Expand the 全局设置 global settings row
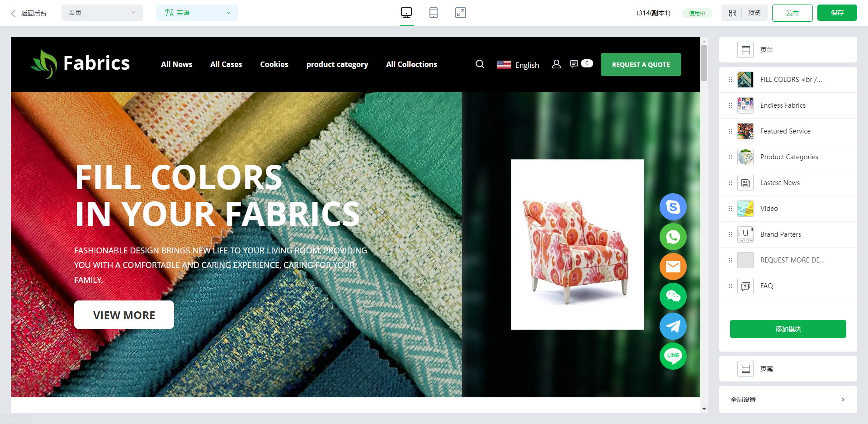Image resolution: width=868 pixels, height=424 pixels. point(788,400)
